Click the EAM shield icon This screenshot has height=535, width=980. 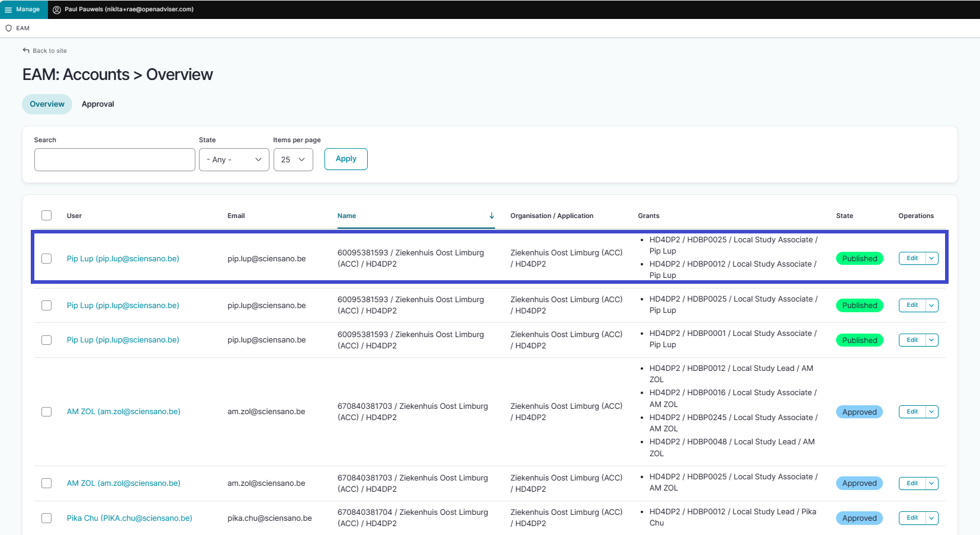pyautogui.click(x=8, y=28)
